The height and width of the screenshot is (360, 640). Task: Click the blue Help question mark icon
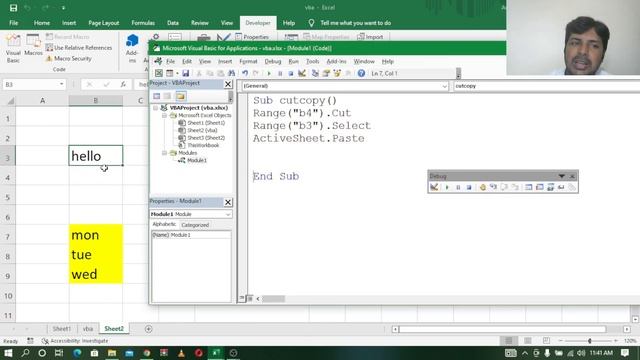coord(361,73)
